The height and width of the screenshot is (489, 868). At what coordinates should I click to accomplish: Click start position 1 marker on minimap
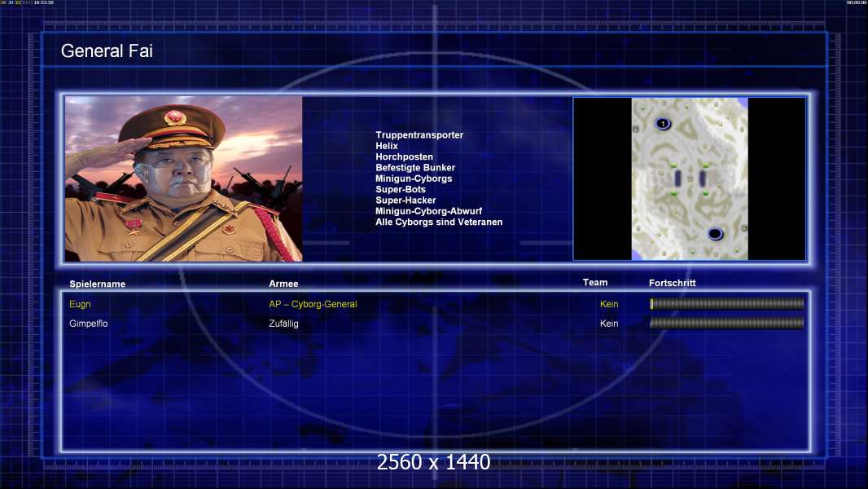(x=663, y=124)
